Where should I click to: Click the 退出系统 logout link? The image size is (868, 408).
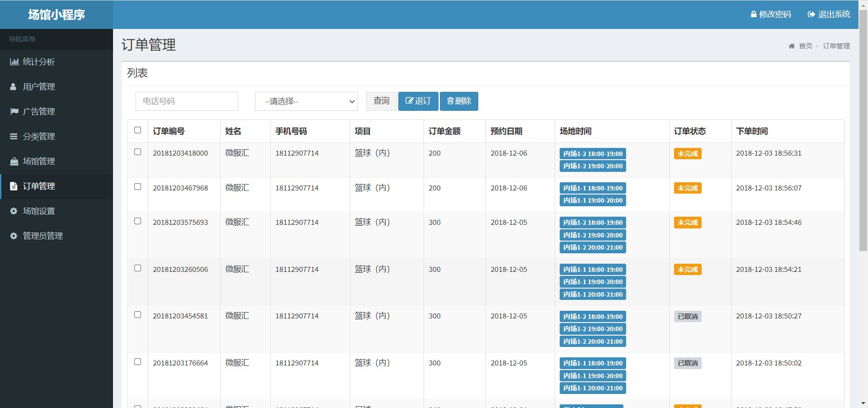(829, 14)
